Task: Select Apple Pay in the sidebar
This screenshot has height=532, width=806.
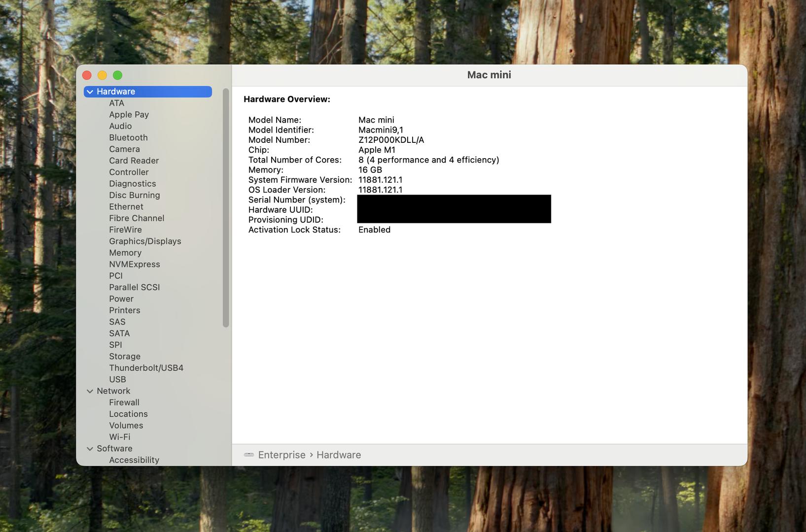Action: (129, 114)
